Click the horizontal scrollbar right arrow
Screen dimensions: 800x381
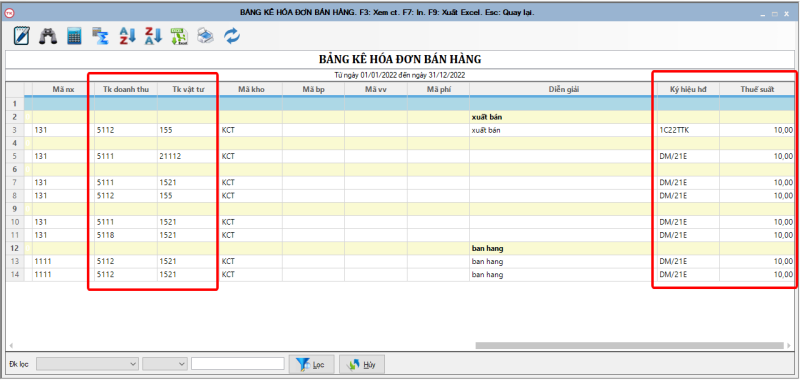coord(790,345)
